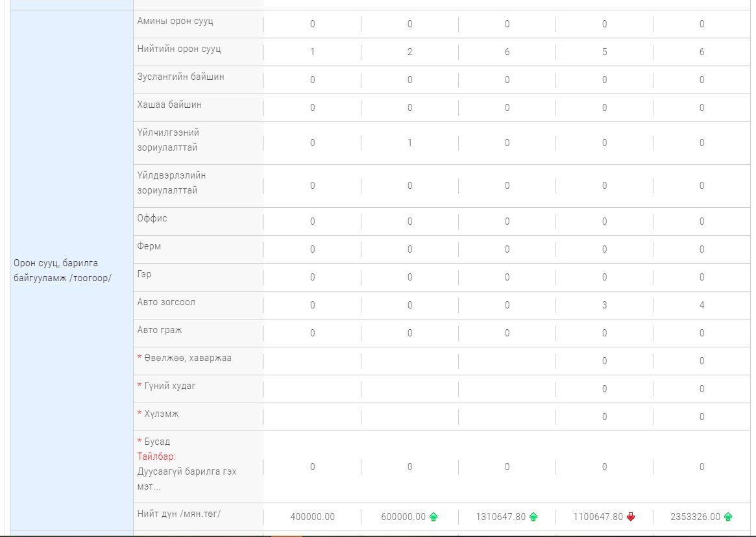Select the 400000.00 total cell

(x=312, y=517)
